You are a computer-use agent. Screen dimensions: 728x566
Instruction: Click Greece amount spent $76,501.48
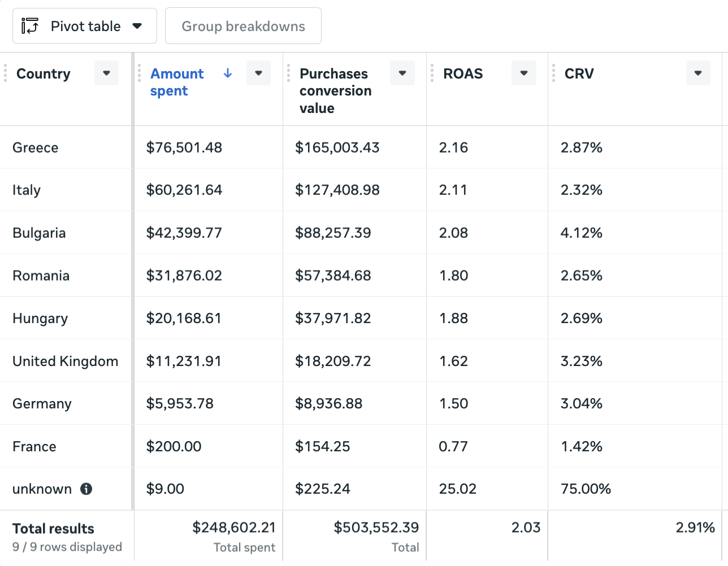[x=184, y=147]
